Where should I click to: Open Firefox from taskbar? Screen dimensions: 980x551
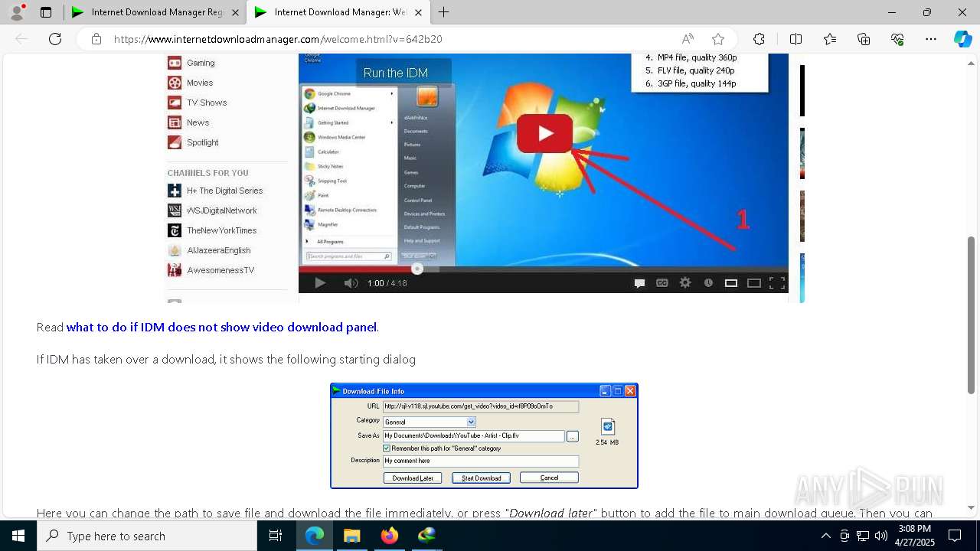(x=389, y=536)
